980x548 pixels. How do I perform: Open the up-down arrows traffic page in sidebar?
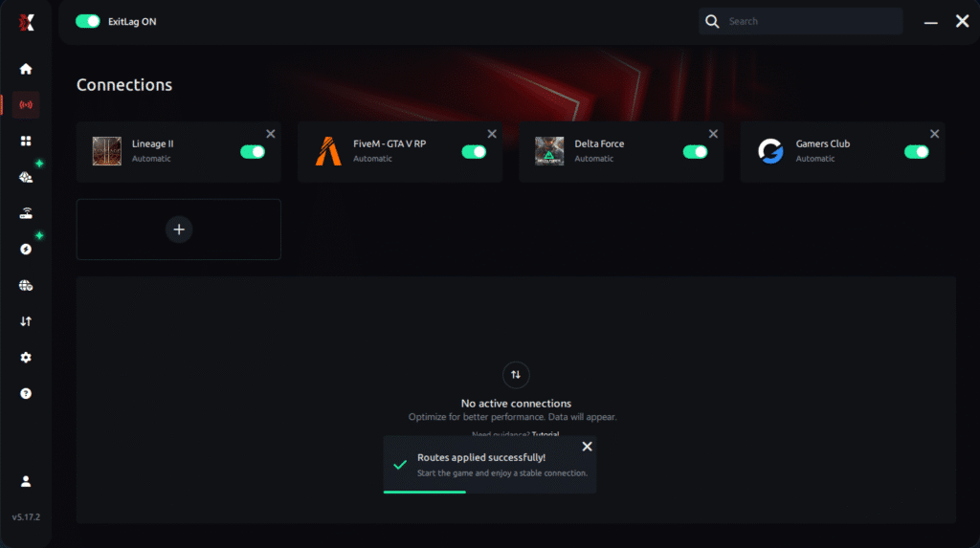pos(26,321)
